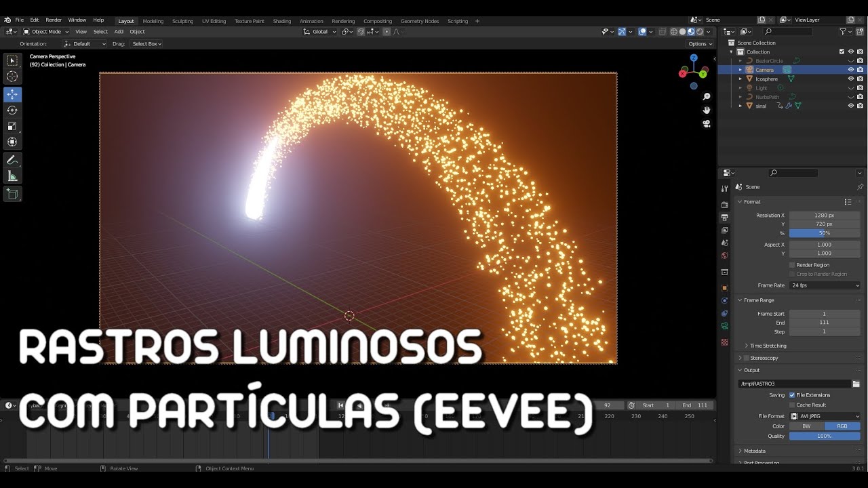The width and height of the screenshot is (868, 488).
Task: Open the Render menu
Action: (54, 20)
